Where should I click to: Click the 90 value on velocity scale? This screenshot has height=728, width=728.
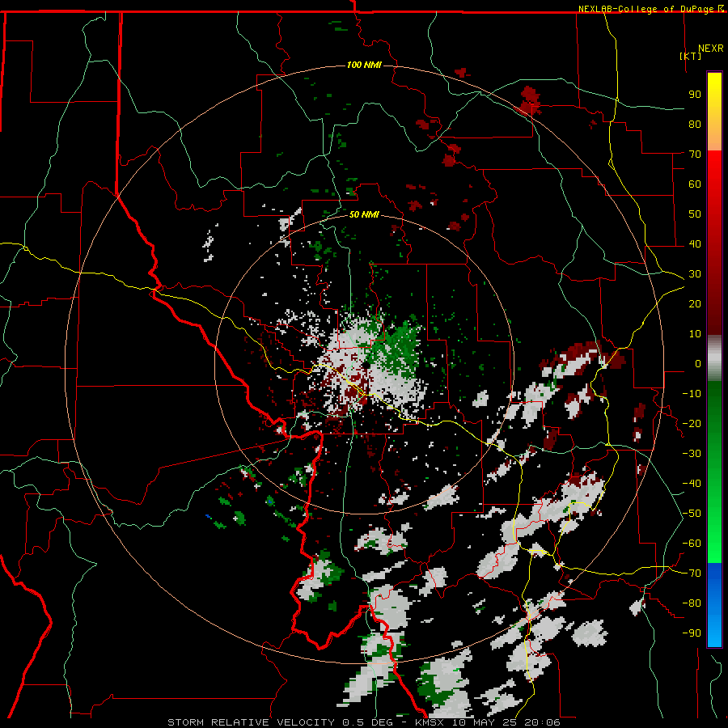(x=695, y=95)
